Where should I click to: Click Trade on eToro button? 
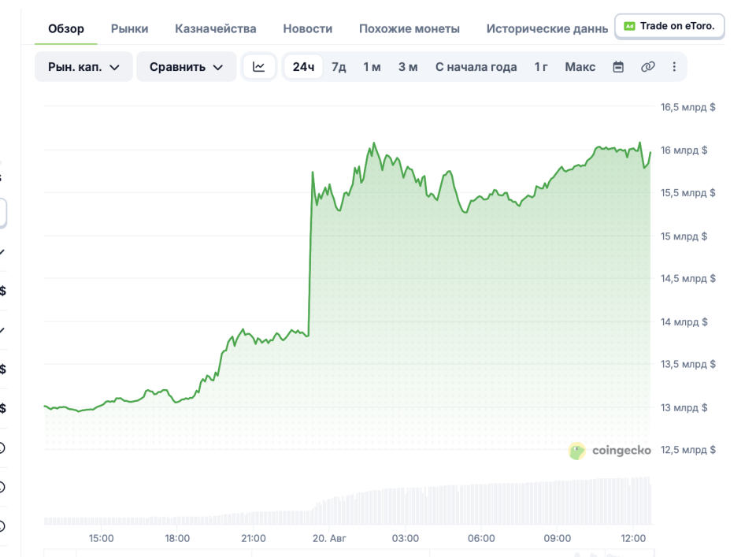669,26
